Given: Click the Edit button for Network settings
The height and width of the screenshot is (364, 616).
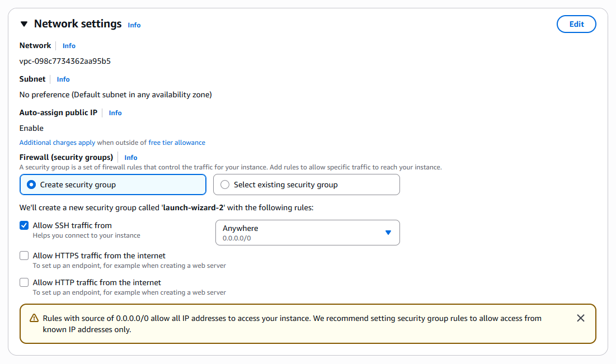Looking at the screenshot, I should point(576,24).
